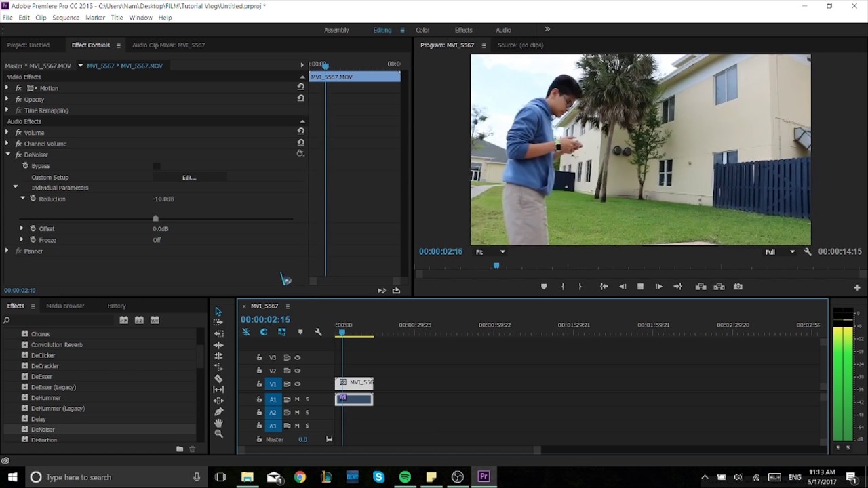The height and width of the screenshot is (488, 868).
Task: Go to In point in Program Monitor
Action: [604, 287]
